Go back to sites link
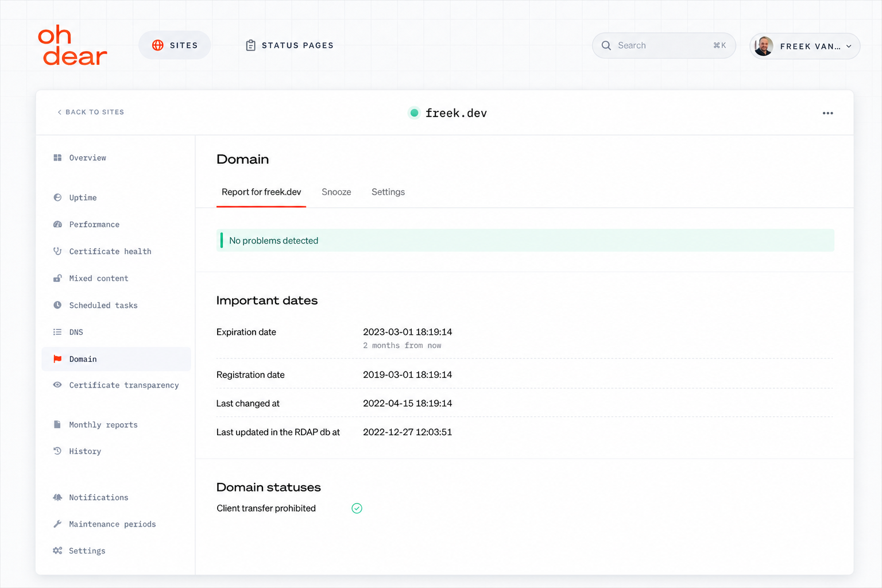 [x=91, y=112]
